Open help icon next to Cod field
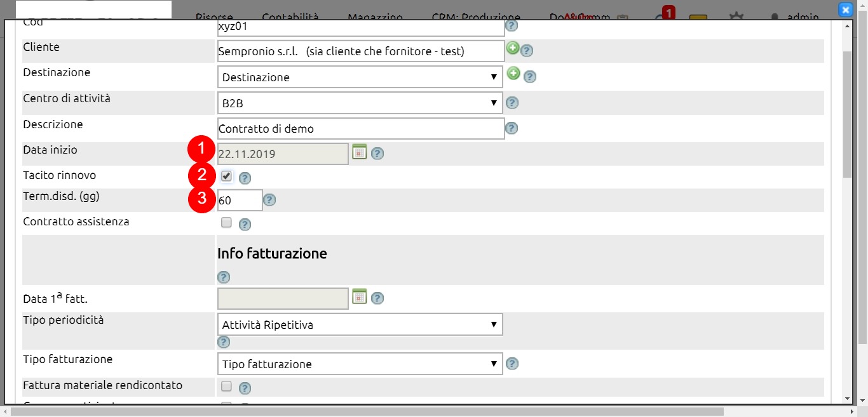The width and height of the screenshot is (868, 417). coord(511,26)
